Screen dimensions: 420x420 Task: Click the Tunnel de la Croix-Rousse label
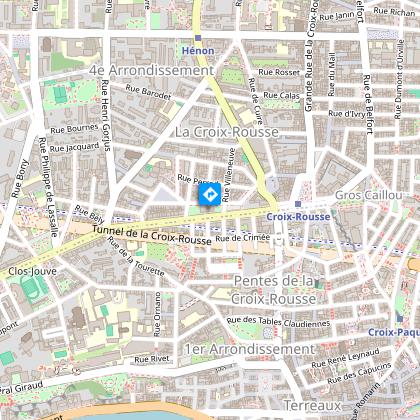coord(152,235)
